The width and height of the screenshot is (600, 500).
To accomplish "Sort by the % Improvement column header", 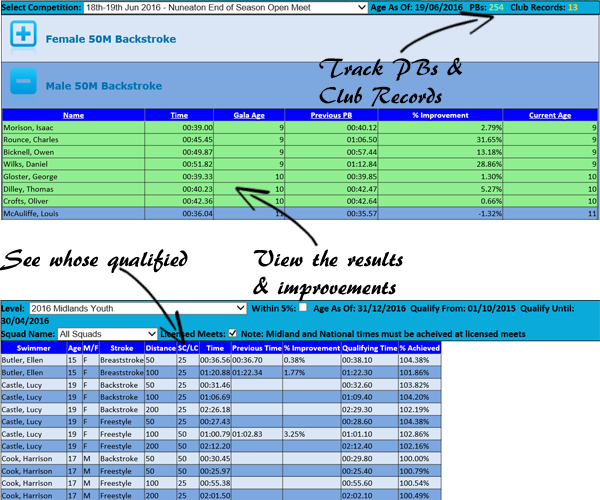I will pos(433,115).
